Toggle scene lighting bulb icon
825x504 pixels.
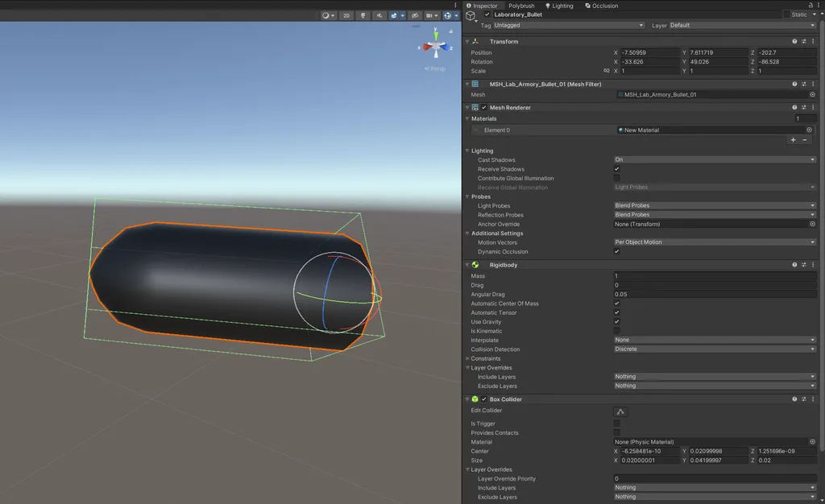click(363, 15)
